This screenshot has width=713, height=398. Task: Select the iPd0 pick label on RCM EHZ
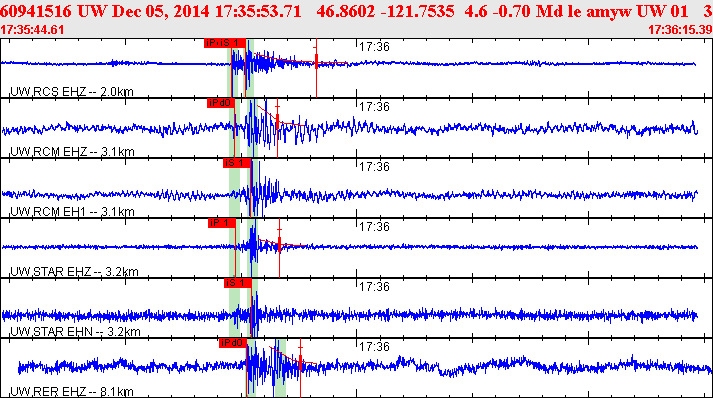221,103
